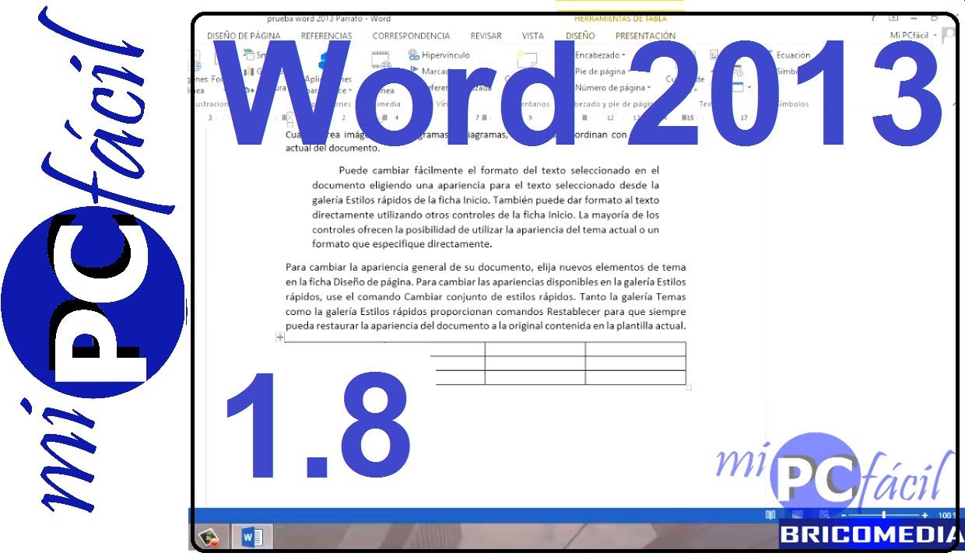
Task: Click the Marcador bookmark icon
Action: pos(414,72)
